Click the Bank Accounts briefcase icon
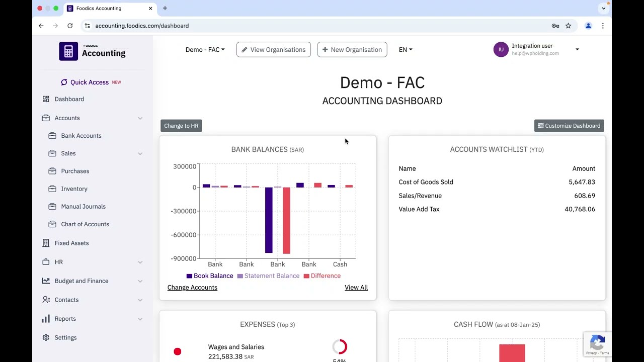The height and width of the screenshot is (362, 644). (52, 136)
